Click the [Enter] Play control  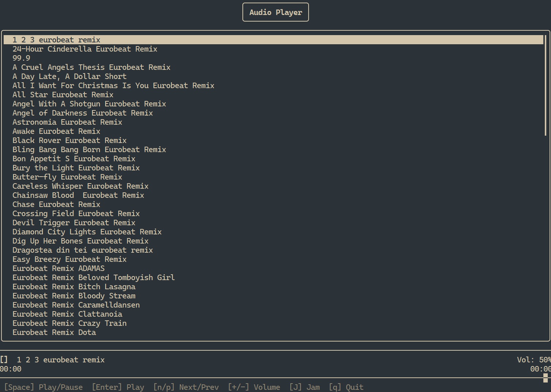pyautogui.click(x=118, y=387)
